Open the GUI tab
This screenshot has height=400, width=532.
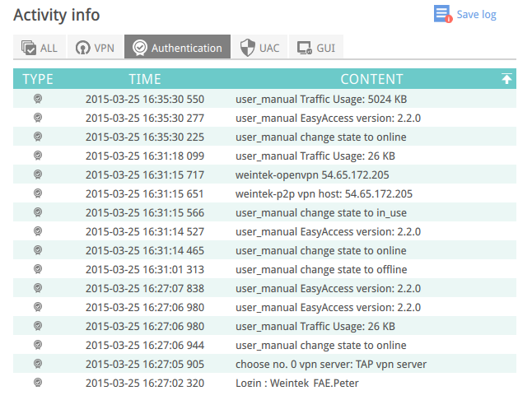click(x=316, y=47)
